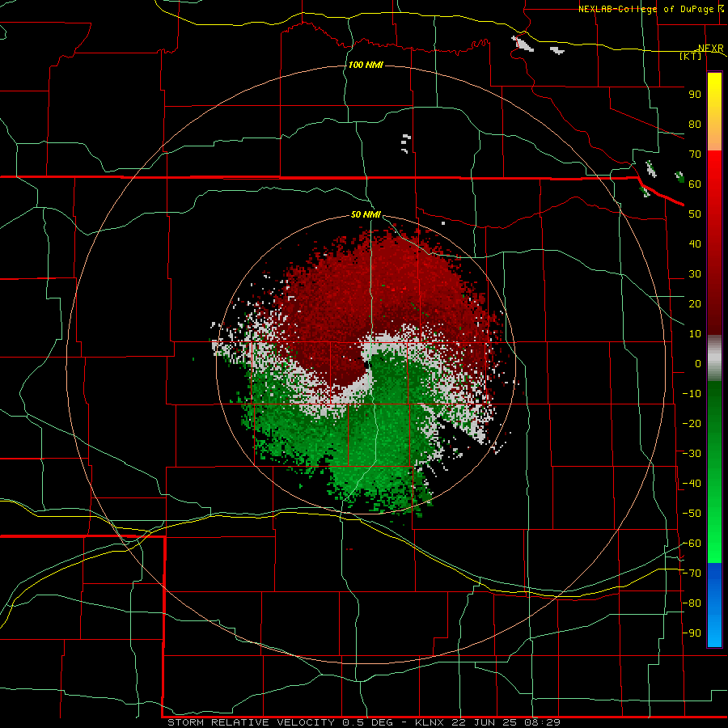Click the positive 10 scale value
The height and width of the screenshot is (728, 728).
[695, 334]
